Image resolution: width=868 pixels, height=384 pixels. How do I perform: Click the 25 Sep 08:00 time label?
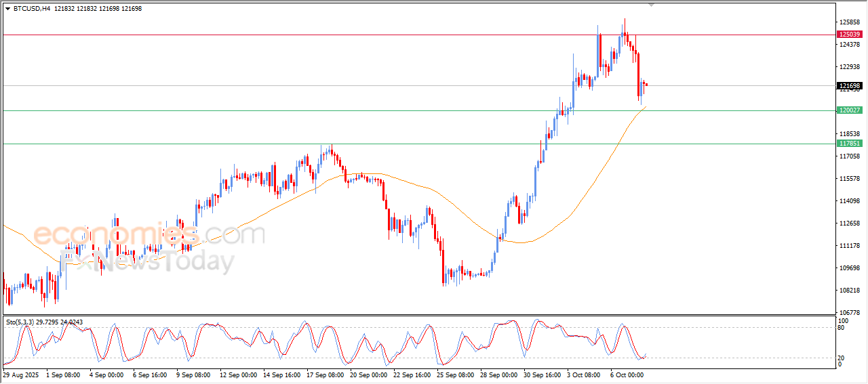pyautogui.click(x=456, y=374)
